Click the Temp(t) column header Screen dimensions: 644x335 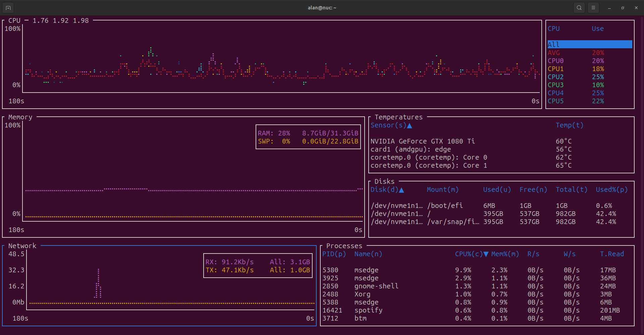pos(569,125)
